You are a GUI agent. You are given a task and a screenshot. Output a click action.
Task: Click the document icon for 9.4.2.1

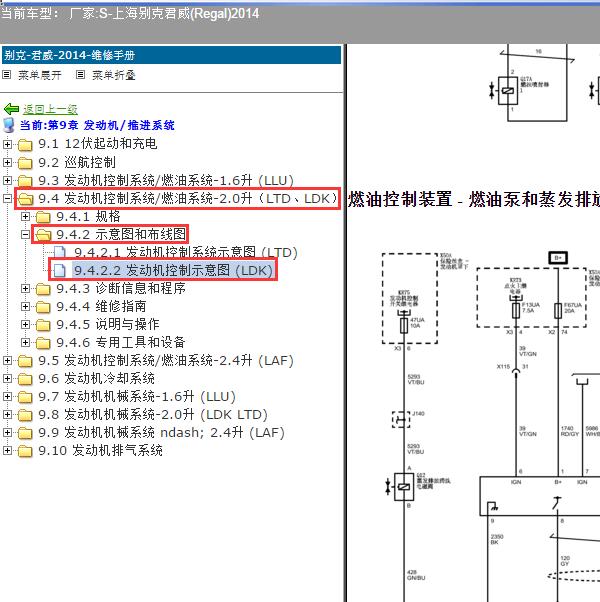(60, 253)
